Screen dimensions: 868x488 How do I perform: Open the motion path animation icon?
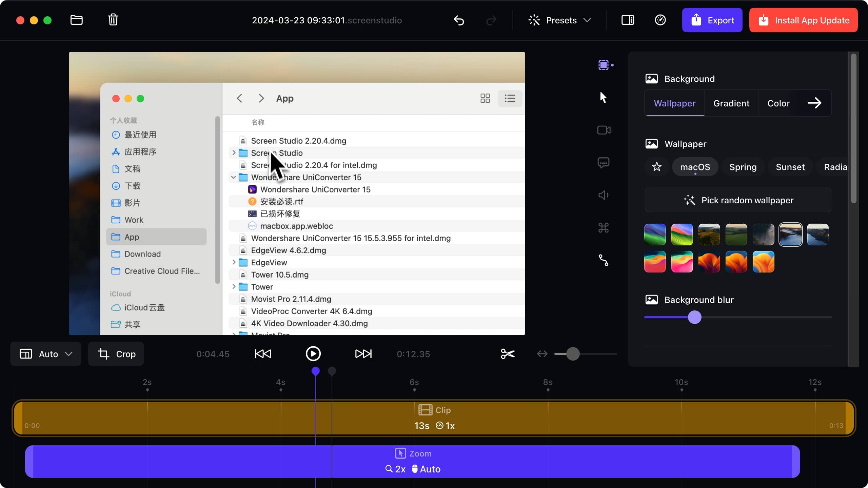click(604, 260)
